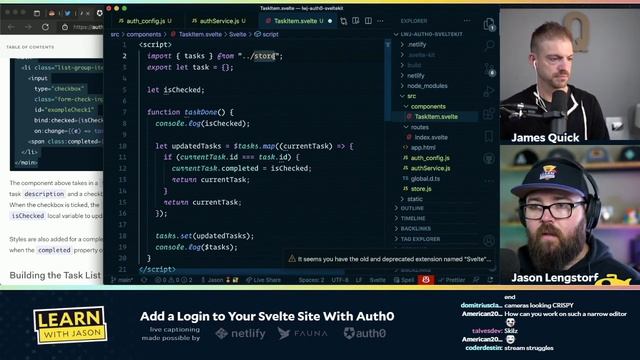This screenshot has height=360, width=640.
Task: Open the Run and Debug view icon
Action: tap(489, 91)
